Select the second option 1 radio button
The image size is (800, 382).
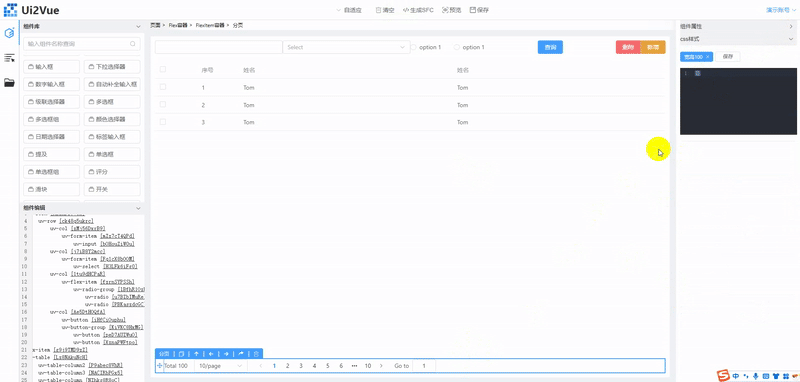click(457, 47)
